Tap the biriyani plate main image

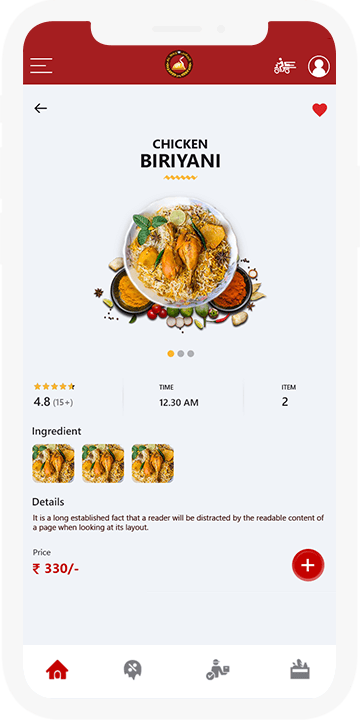click(180, 263)
